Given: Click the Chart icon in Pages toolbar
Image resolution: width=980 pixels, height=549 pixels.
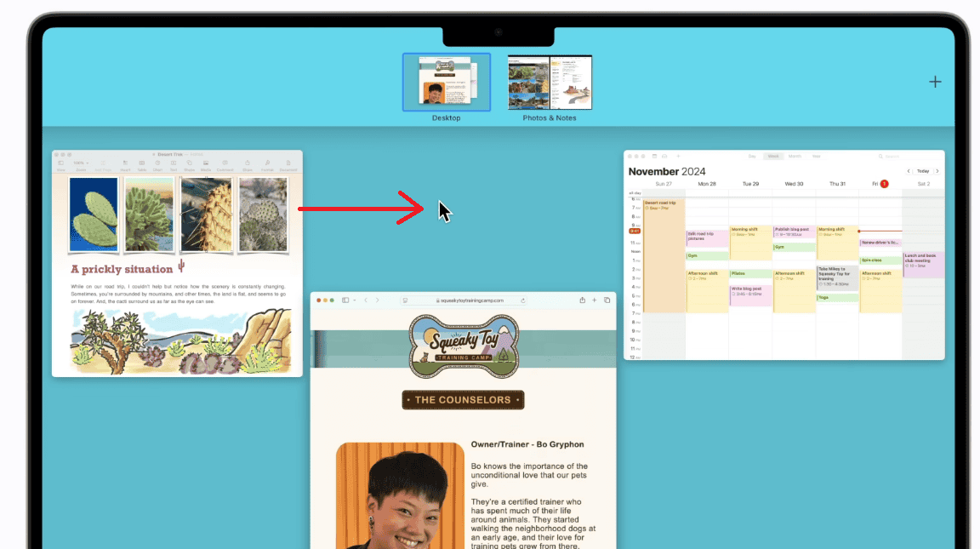Looking at the screenshot, I should point(157,163).
